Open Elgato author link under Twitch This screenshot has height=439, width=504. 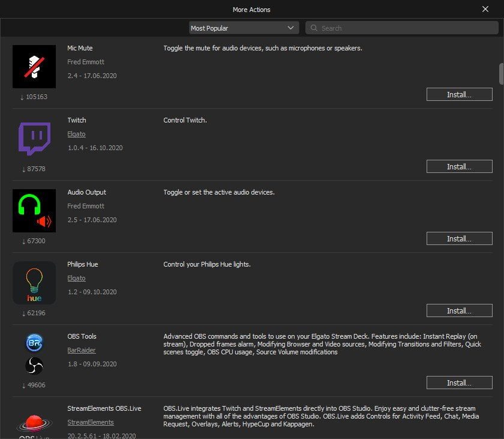coord(77,134)
